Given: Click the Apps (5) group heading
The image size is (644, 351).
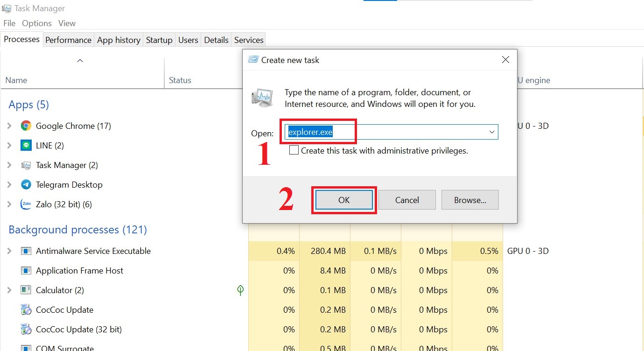Looking at the screenshot, I should point(28,105).
